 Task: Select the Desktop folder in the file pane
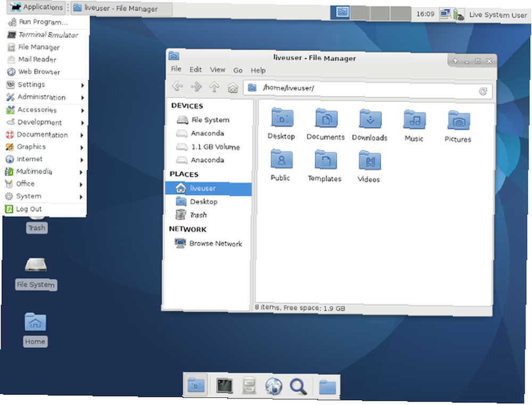click(282, 118)
